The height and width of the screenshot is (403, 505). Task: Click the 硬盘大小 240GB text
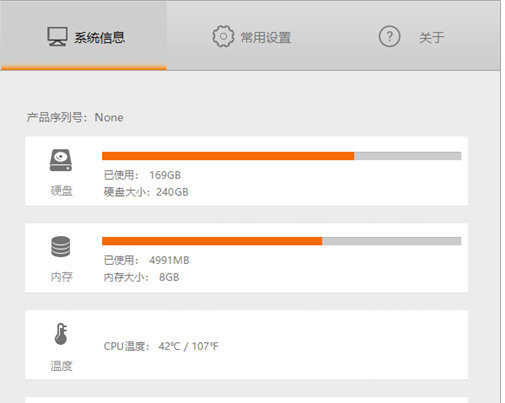pos(146,192)
